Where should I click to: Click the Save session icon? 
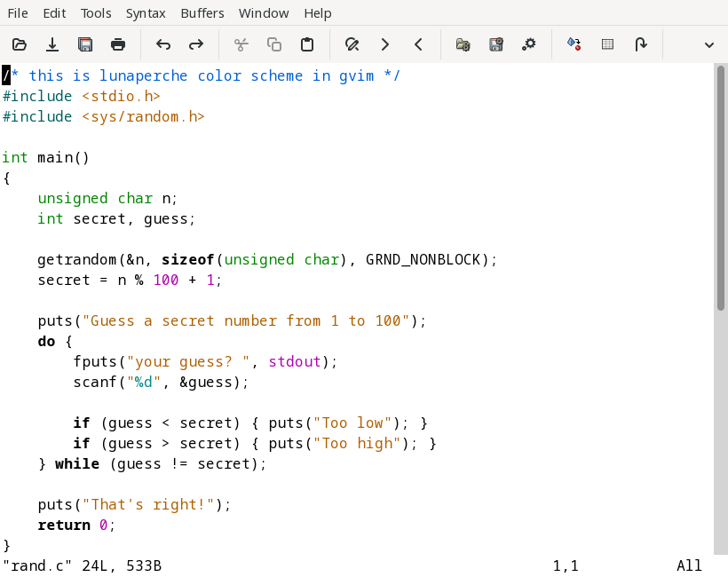click(x=496, y=44)
